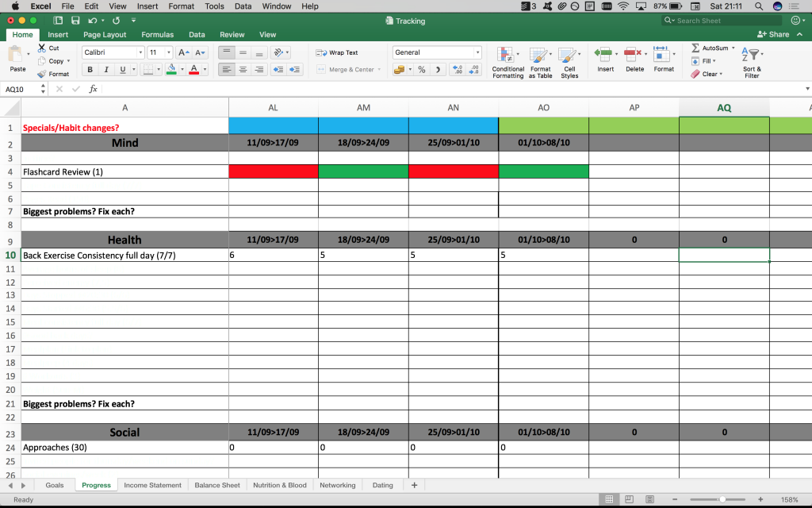Click the Cut scissors icon
Viewport: 812px width, 508px height.
(42, 48)
